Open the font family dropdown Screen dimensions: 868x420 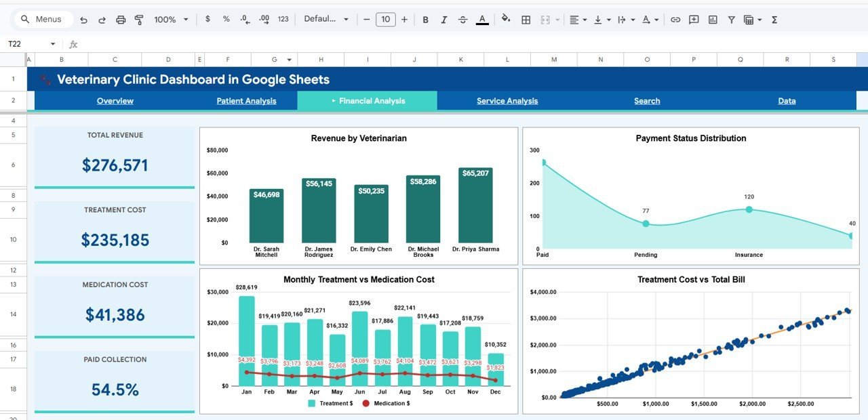pyautogui.click(x=325, y=19)
